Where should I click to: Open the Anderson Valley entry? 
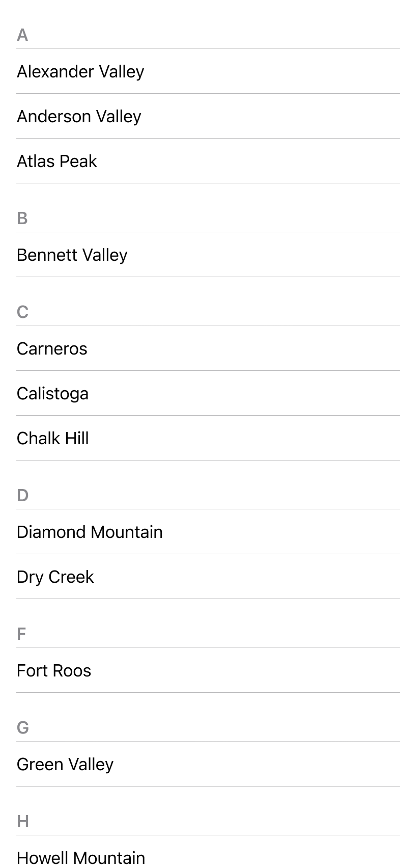pyautogui.click(x=79, y=117)
